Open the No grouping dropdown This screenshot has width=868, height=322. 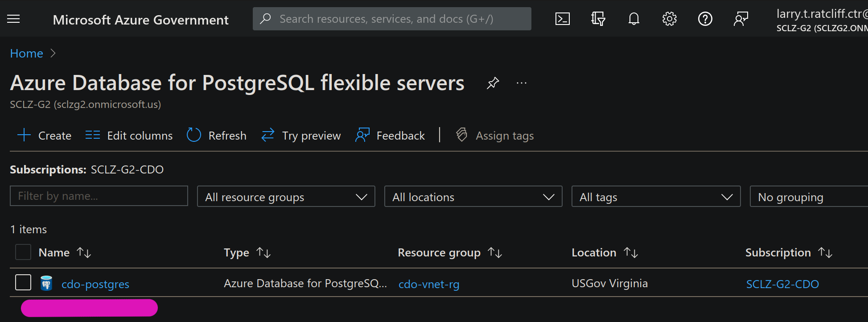click(x=809, y=197)
